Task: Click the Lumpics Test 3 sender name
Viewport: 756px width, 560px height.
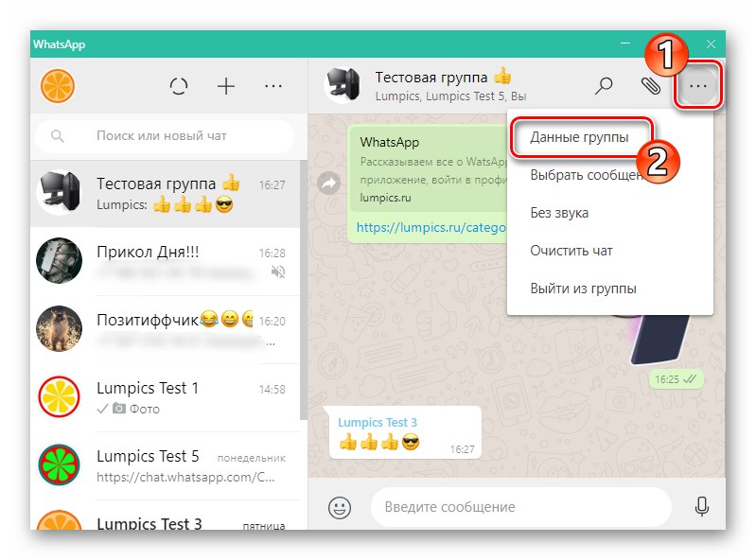Action: click(377, 423)
